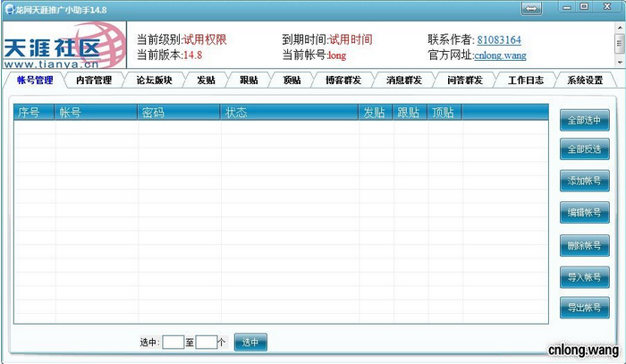
Task: Close the application window
Action: (x=607, y=7)
